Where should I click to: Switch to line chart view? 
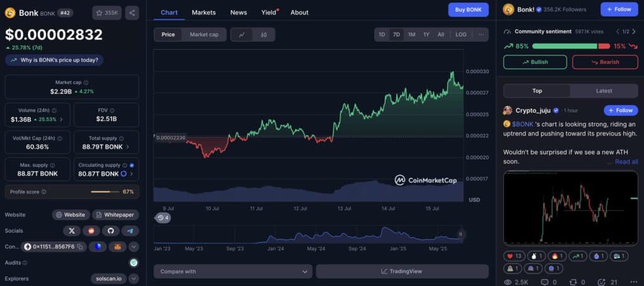click(242, 35)
